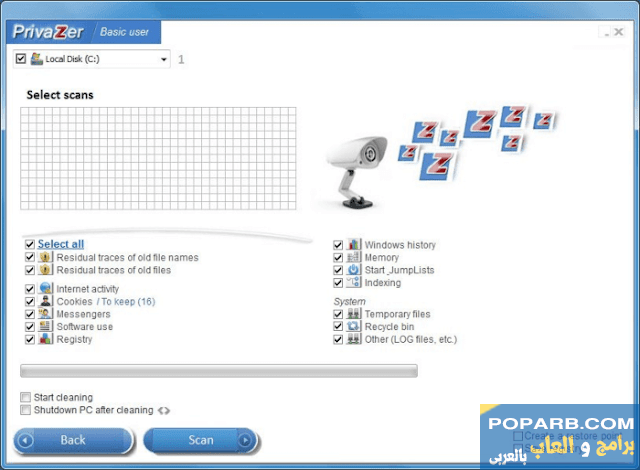640x470 pixels.
Task: Click the Select all link
Action: coord(61,244)
